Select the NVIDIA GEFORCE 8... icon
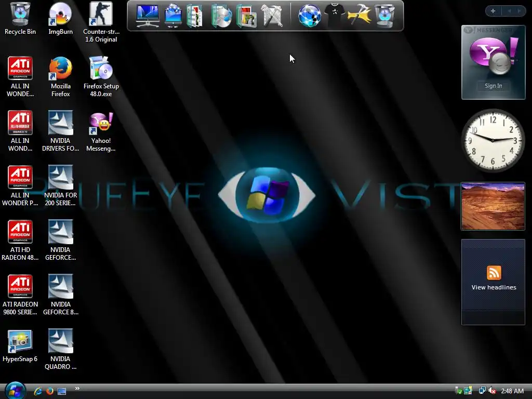The image size is (532, 399). coord(60,296)
